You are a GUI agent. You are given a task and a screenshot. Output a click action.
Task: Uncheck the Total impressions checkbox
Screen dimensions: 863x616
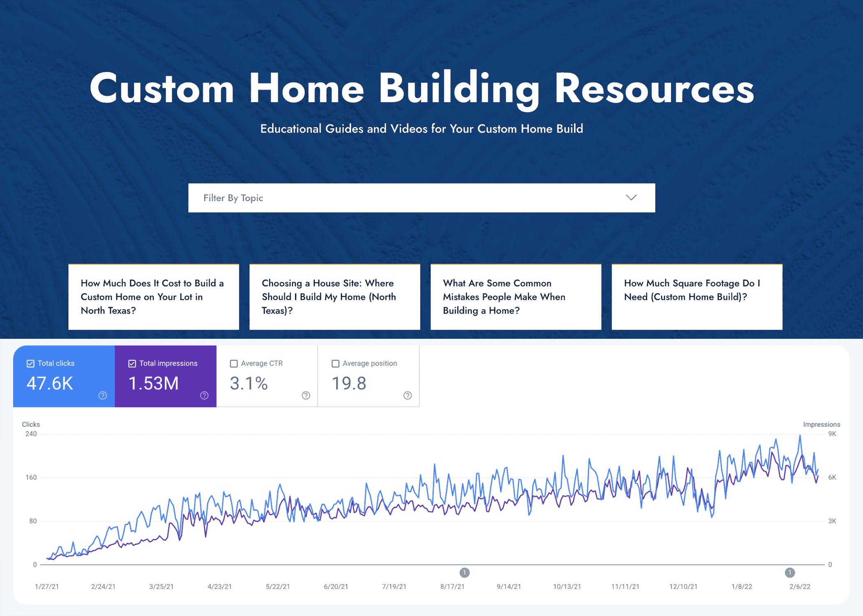[132, 363]
